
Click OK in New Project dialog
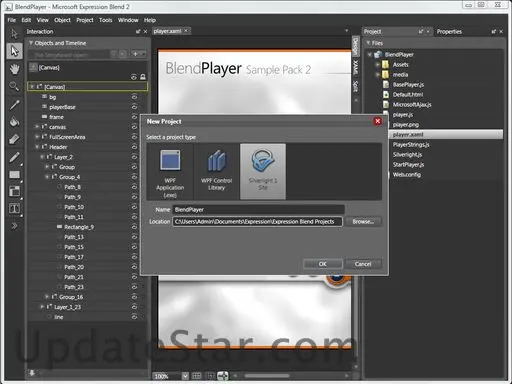coord(323,264)
